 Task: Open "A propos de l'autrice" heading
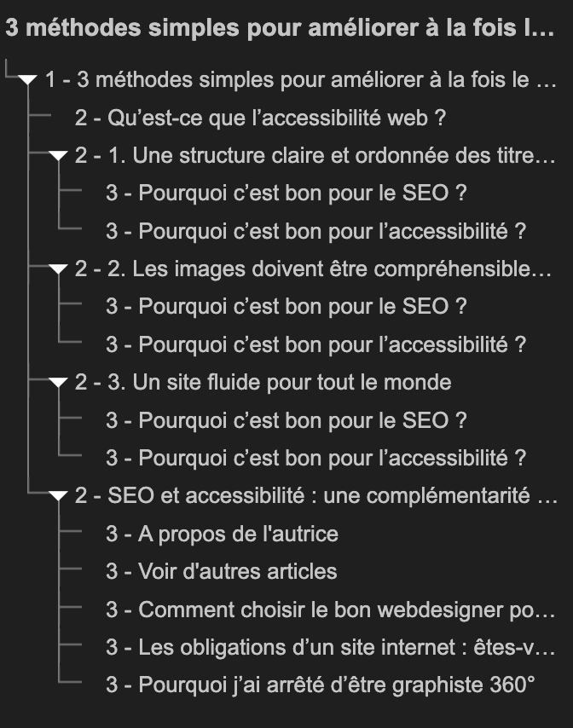[222, 534]
